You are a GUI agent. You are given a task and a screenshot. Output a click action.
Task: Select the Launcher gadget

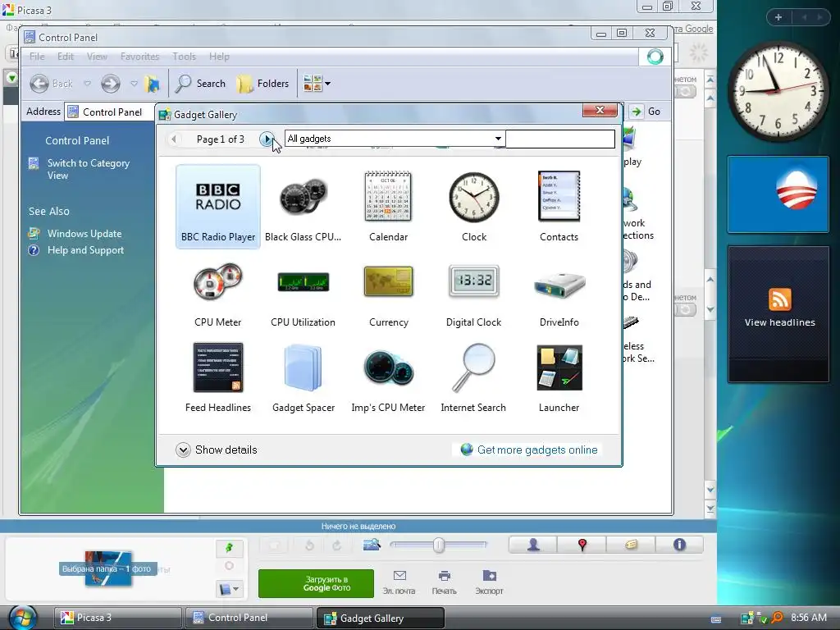[559, 377]
